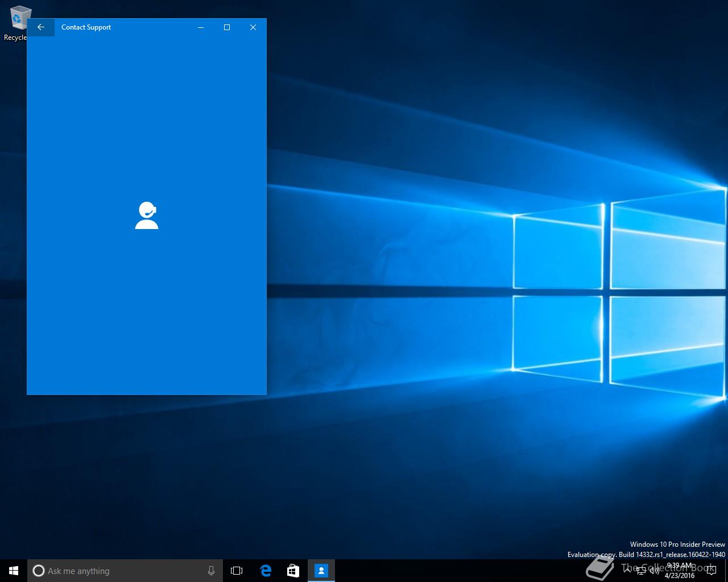The height and width of the screenshot is (582, 728).
Task: Activate Cortana microphone voice input
Action: [211, 571]
